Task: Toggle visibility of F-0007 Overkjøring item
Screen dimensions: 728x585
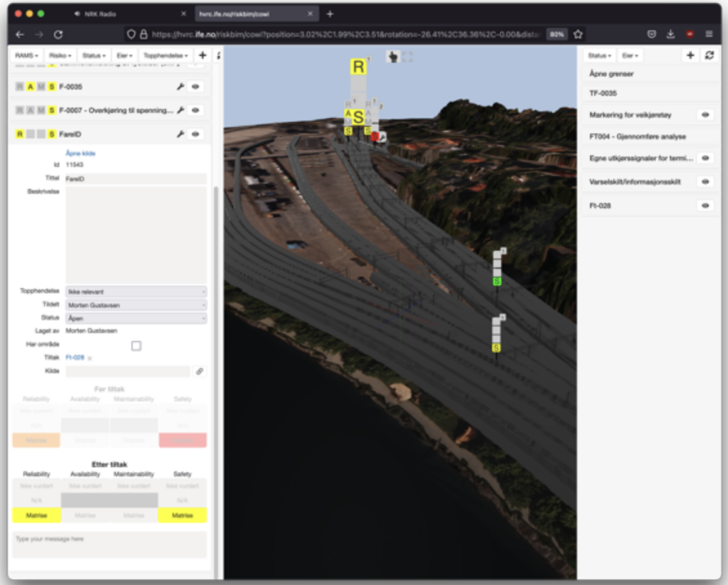Action: pos(196,110)
